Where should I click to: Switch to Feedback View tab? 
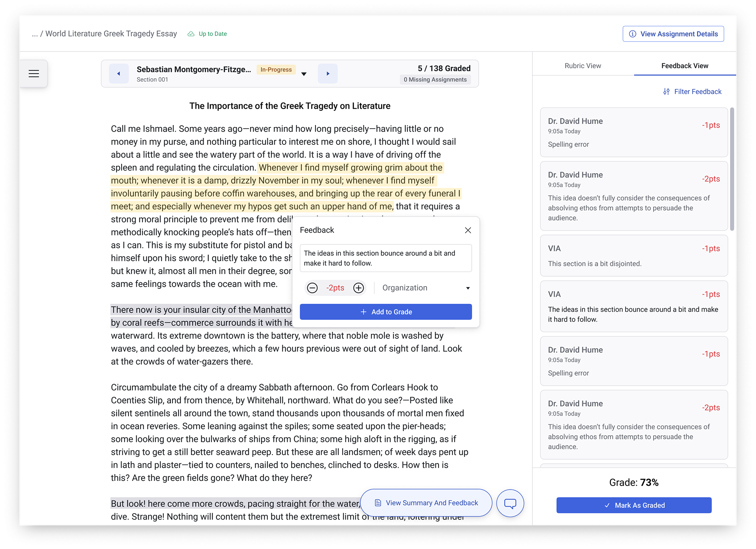pyautogui.click(x=685, y=66)
